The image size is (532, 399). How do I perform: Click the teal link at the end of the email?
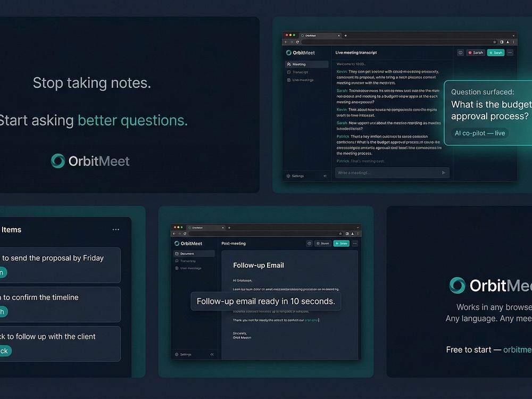[x=311, y=320]
